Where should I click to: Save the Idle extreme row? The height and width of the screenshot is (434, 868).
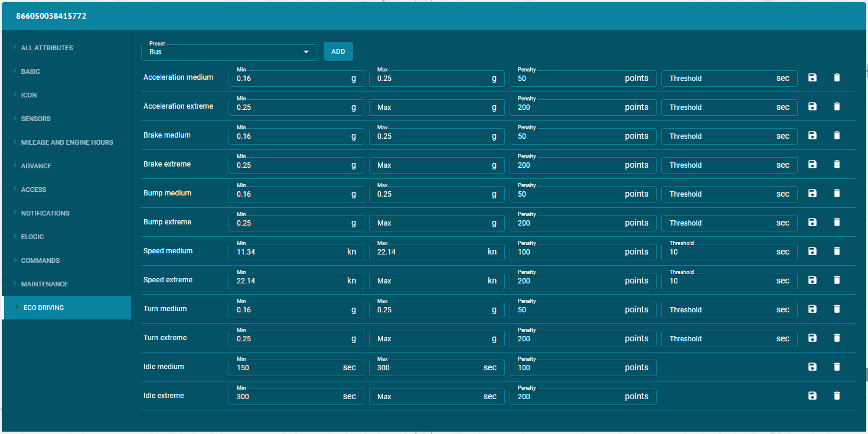point(812,396)
